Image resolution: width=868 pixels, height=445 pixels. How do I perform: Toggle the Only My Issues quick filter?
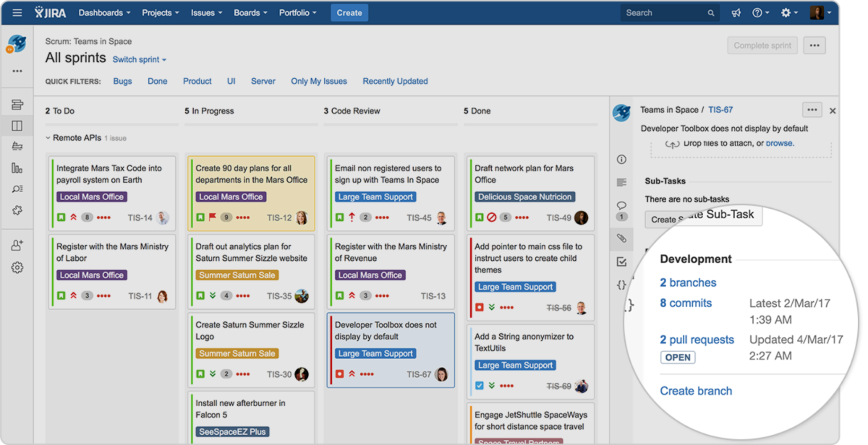coord(319,81)
